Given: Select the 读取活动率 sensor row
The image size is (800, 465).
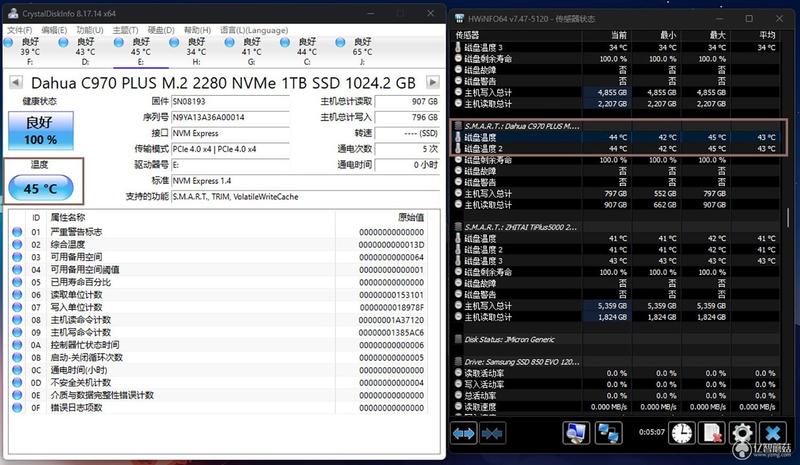Looking at the screenshot, I should [x=616, y=373].
